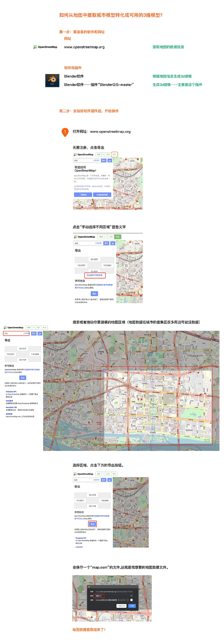The height and width of the screenshot is (644, 224).
Task: Click the orange number 1 step marker
Action: click(65, 132)
